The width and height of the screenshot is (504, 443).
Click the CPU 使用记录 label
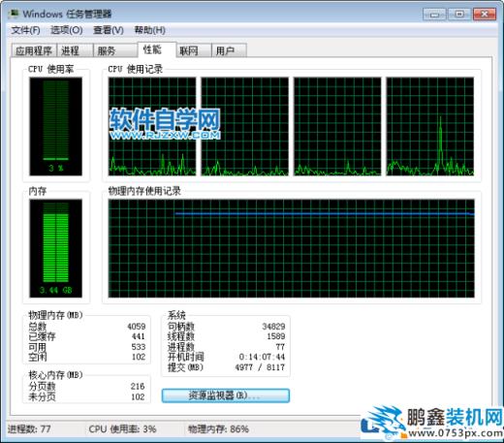(136, 69)
